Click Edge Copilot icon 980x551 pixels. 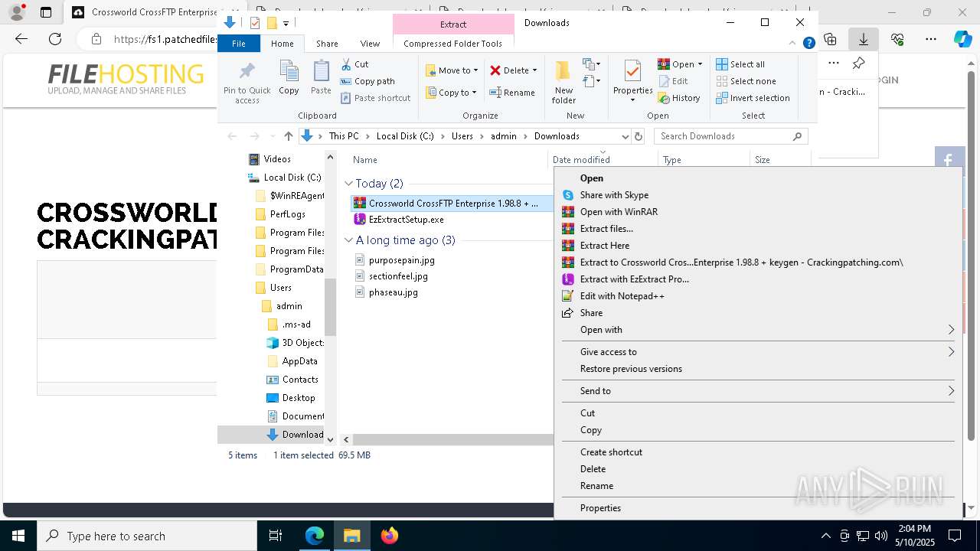click(962, 39)
